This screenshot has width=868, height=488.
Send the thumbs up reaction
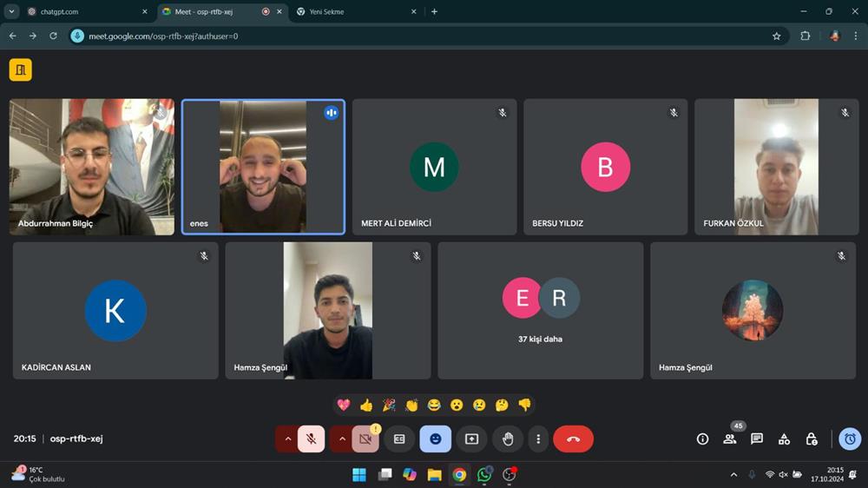366,405
